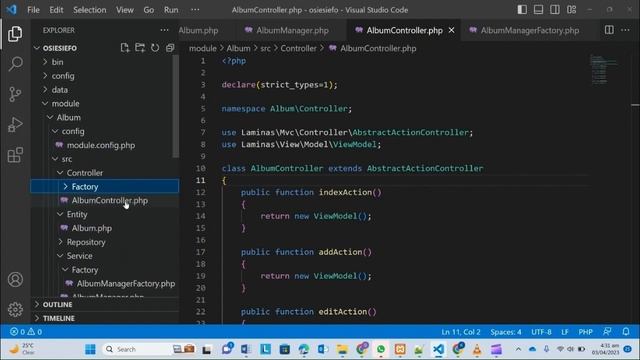Click the Windows Start button

pyautogui.click(x=90, y=349)
